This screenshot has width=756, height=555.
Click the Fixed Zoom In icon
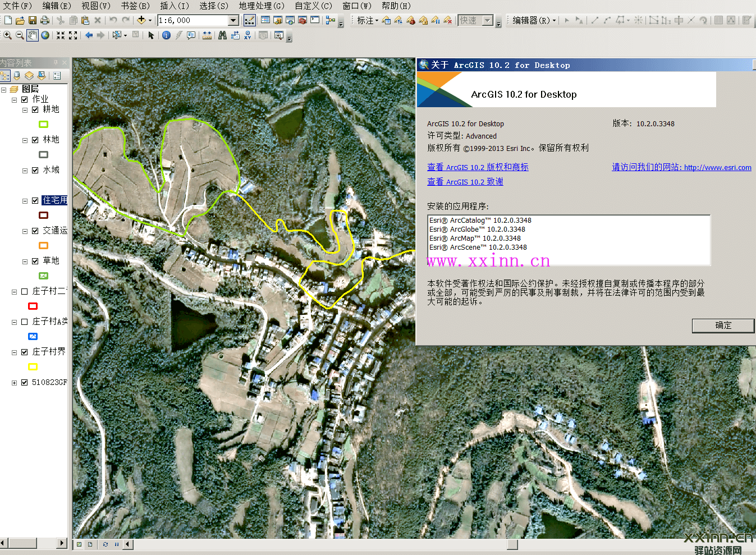(x=61, y=35)
